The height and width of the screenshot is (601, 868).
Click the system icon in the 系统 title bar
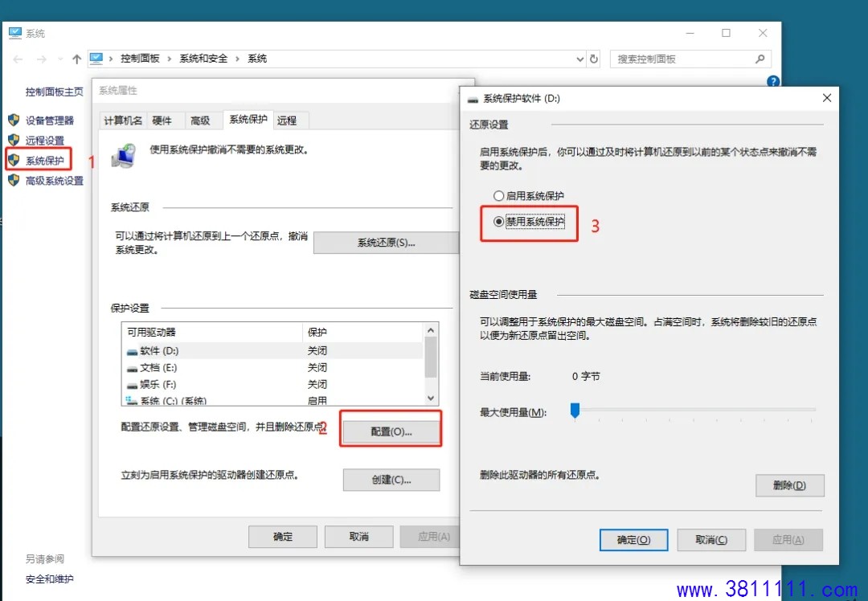pyautogui.click(x=15, y=33)
